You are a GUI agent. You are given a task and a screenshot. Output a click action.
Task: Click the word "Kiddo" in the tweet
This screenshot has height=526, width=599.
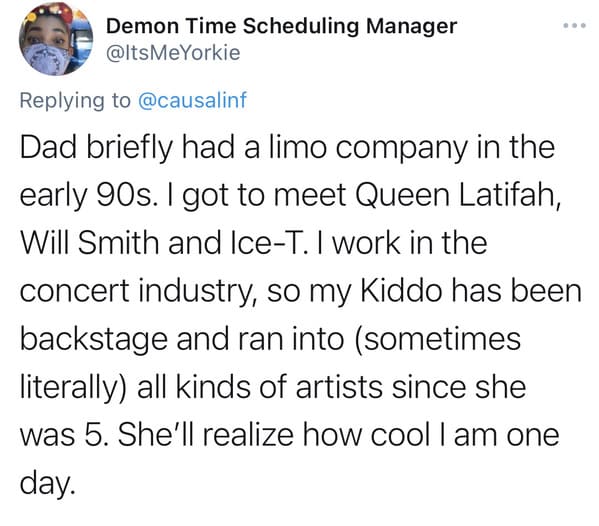tap(401, 291)
